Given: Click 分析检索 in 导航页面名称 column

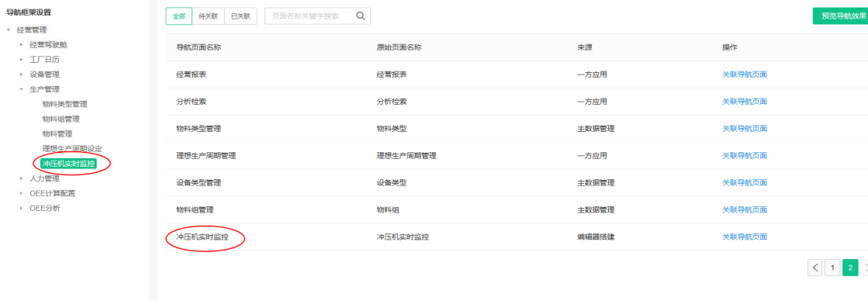Looking at the screenshot, I should pyautogui.click(x=191, y=102).
